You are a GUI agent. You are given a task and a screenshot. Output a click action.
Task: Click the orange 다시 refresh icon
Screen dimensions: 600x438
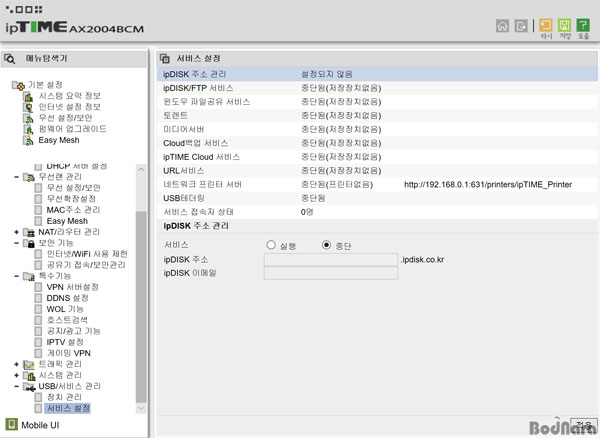tap(546, 25)
